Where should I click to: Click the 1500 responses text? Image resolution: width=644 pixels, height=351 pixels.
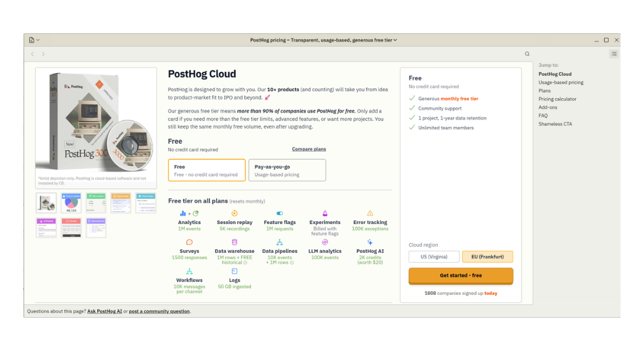click(x=189, y=258)
